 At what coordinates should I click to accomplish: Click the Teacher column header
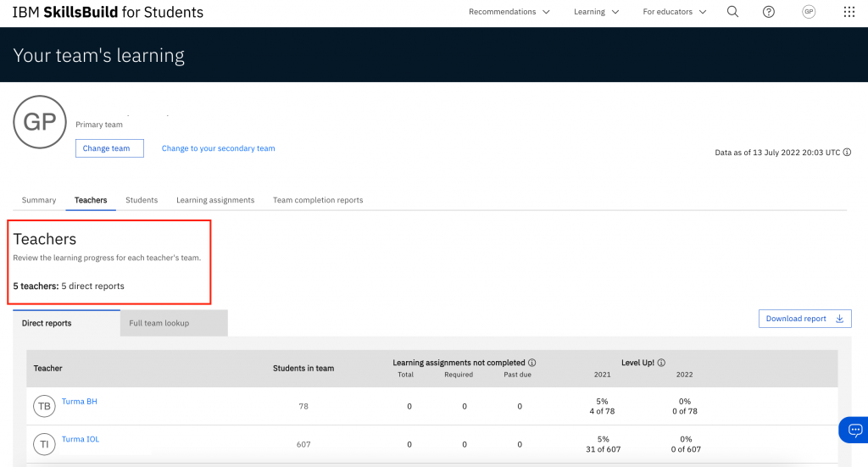pyautogui.click(x=47, y=368)
